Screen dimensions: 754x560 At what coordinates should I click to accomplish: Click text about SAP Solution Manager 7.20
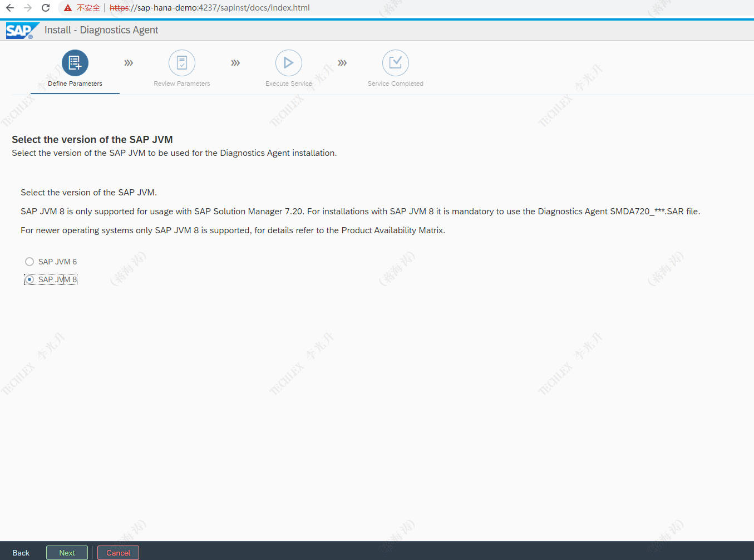coord(360,212)
